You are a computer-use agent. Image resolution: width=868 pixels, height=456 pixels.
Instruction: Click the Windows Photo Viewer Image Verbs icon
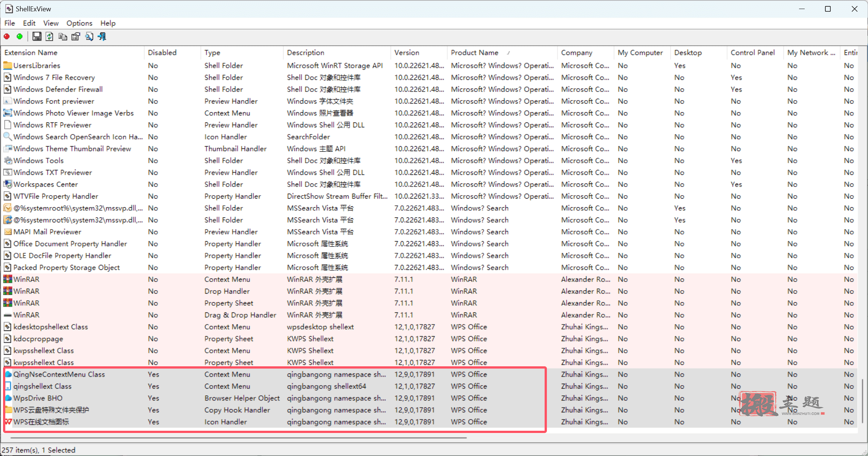click(8, 113)
